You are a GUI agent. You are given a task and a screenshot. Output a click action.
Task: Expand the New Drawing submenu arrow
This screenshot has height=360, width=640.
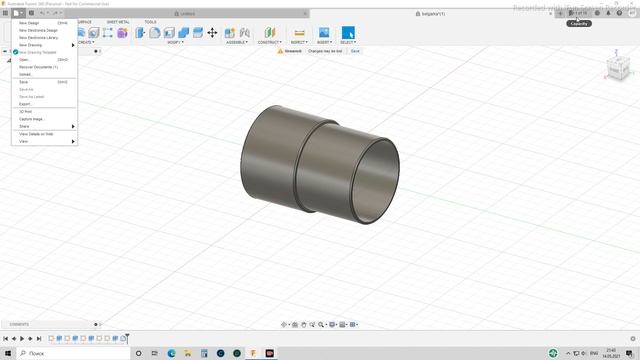coord(73,45)
